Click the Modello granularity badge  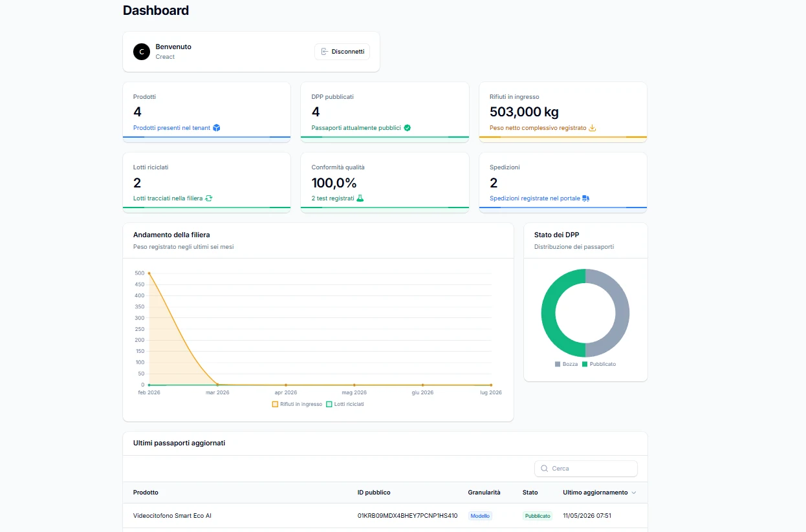pos(480,516)
